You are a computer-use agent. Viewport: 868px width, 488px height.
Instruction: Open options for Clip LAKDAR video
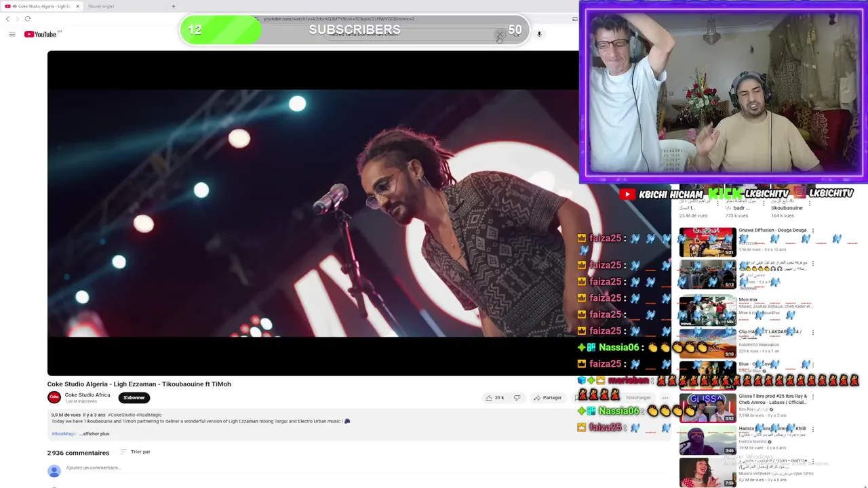tap(813, 333)
